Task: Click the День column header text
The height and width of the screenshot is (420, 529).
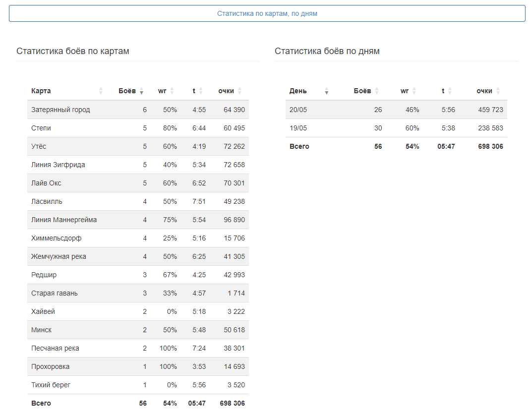Action: click(x=298, y=91)
